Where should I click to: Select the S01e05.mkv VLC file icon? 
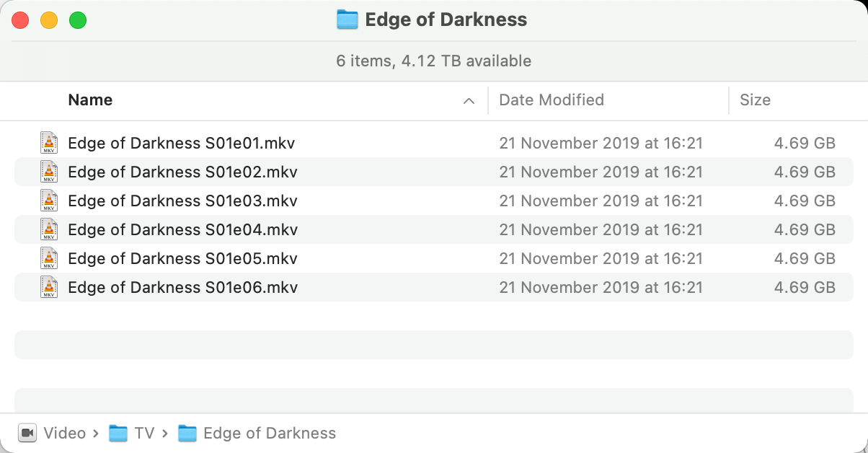tap(49, 258)
